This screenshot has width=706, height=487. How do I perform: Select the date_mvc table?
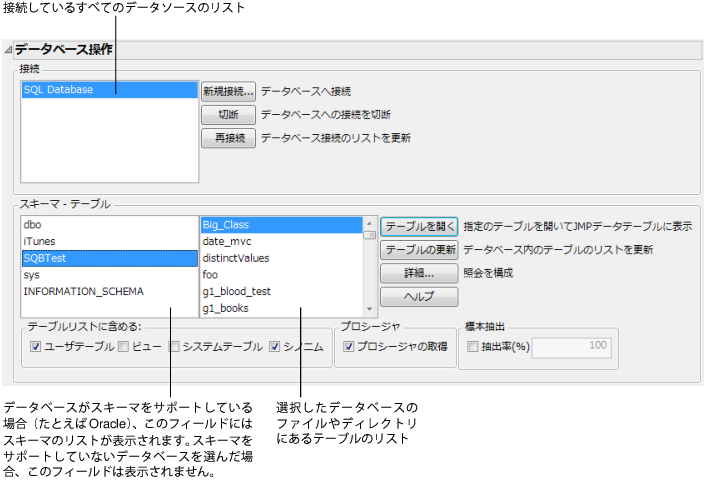click(x=281, y=241)
